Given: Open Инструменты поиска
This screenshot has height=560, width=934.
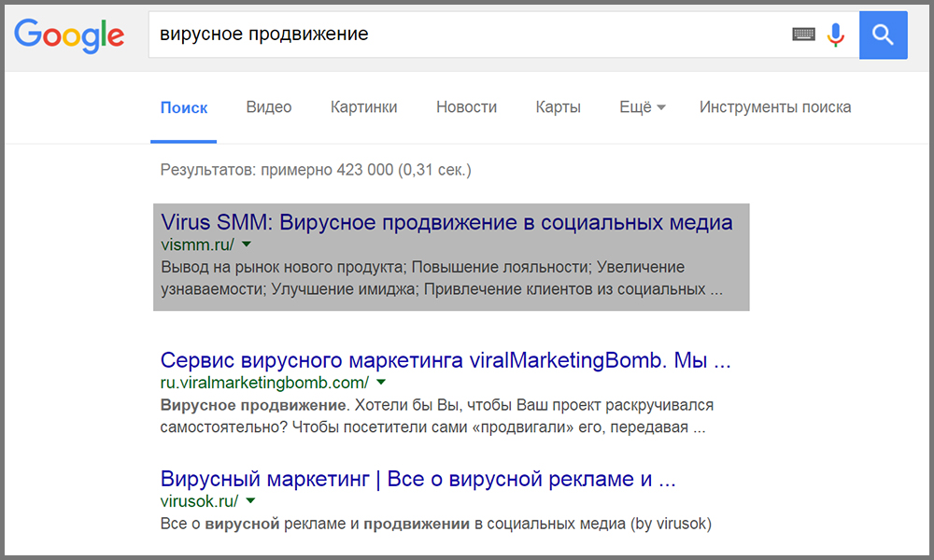Looking at the screenshot, I should pos(775,107).
